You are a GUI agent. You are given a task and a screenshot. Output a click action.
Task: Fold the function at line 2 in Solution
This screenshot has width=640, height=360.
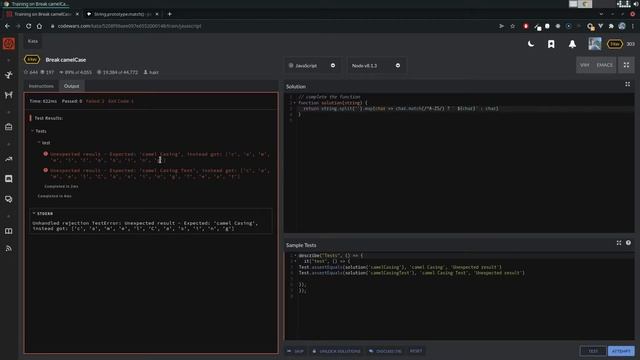[x=294, y=103]
